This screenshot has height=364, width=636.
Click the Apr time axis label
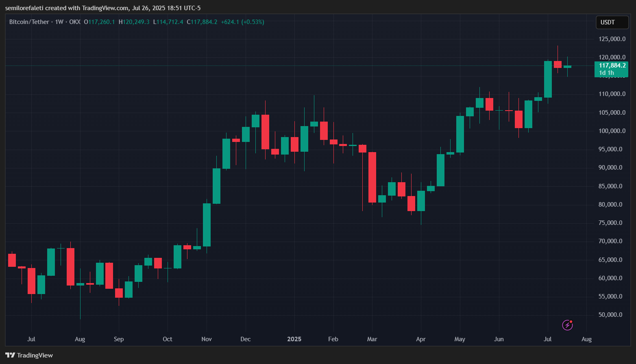(421, 339)
